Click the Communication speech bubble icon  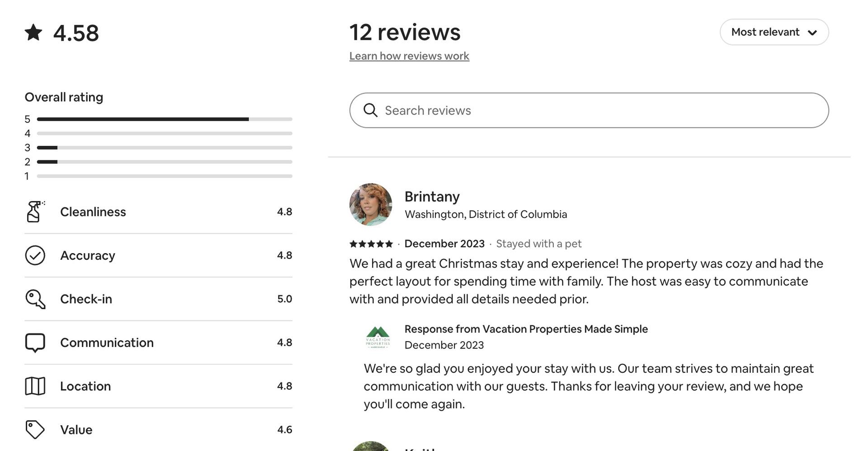click(35, 343)
